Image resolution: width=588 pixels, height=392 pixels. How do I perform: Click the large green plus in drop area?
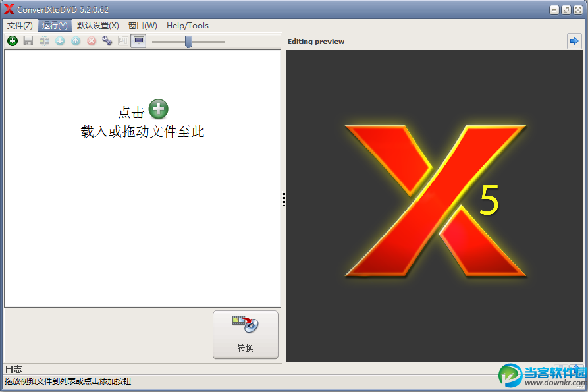pyautogui.click(x=158, y=109)
